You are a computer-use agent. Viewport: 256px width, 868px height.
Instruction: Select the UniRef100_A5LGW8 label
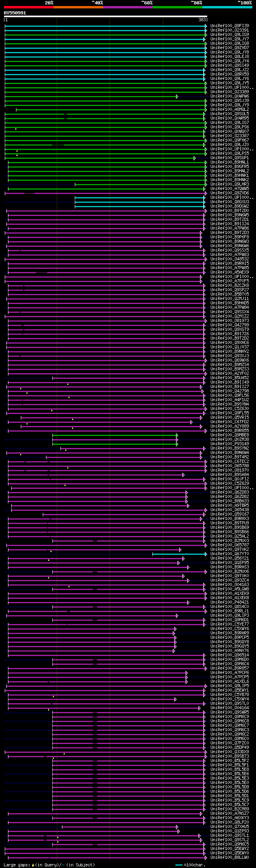[230, 589]
